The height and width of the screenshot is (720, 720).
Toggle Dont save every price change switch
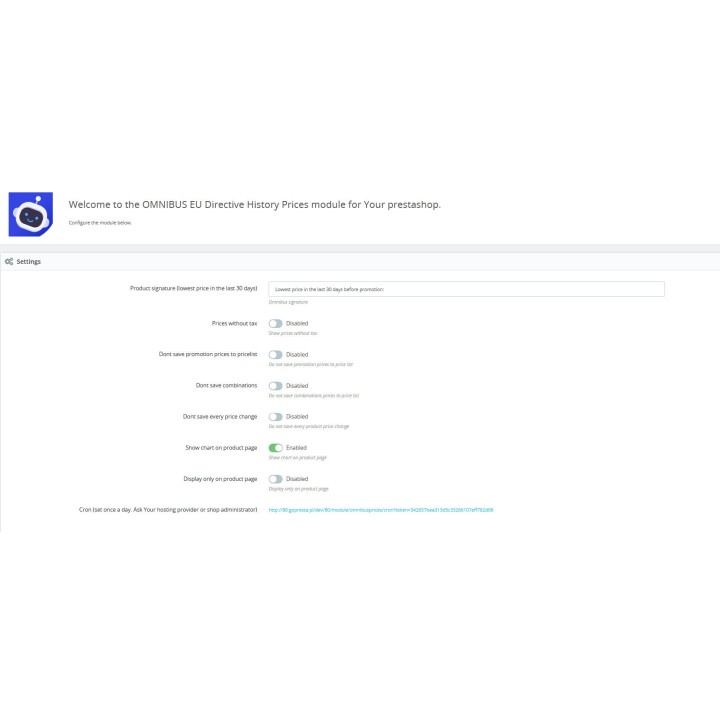click(x=276, y=417)
